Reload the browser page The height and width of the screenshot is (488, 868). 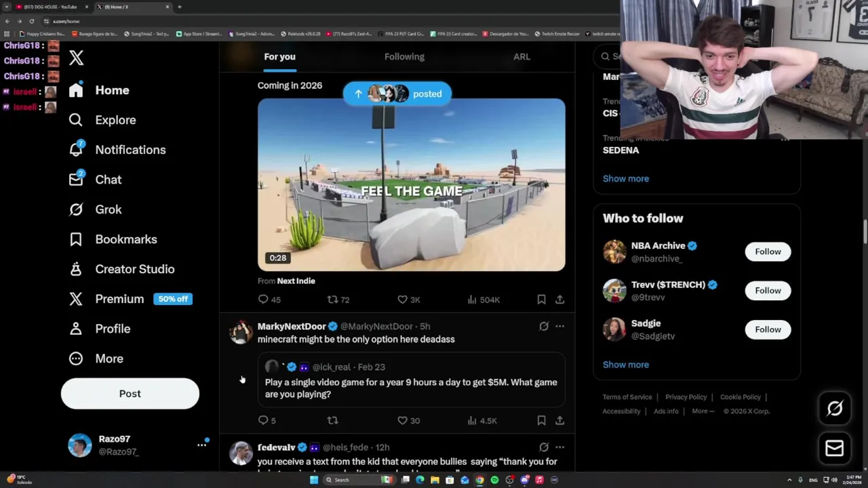point(31,21)
